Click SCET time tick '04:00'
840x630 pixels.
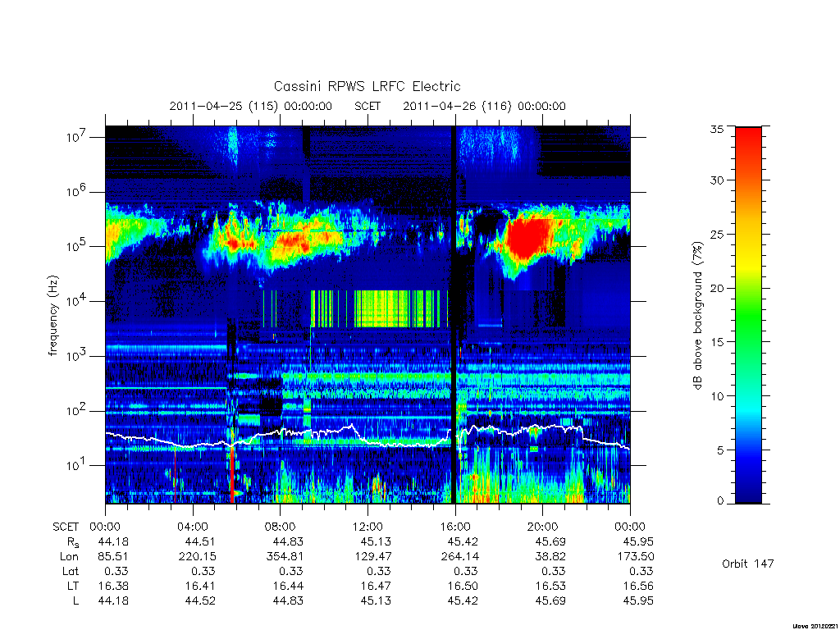(x=192, y=527)
